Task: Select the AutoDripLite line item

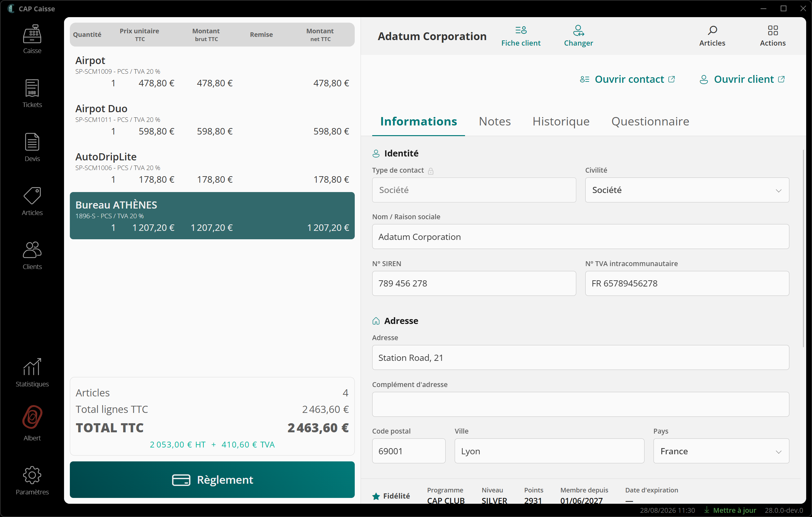Action: tap(212, 168)
